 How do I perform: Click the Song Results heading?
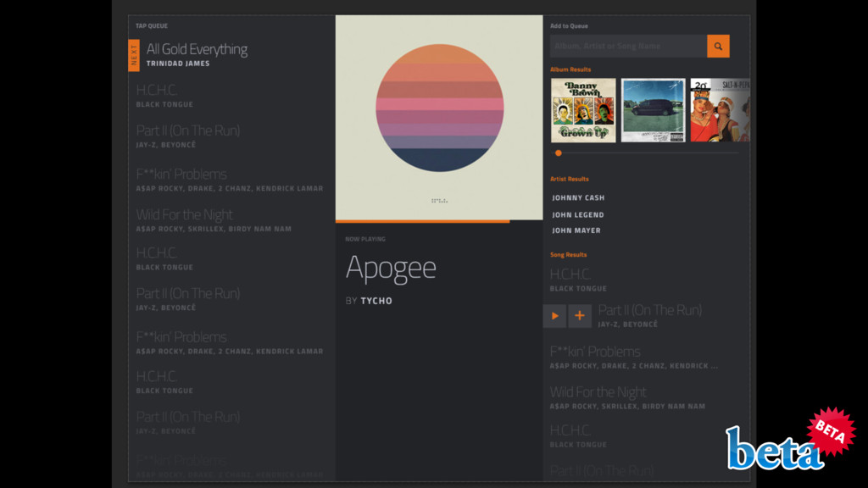568,255
